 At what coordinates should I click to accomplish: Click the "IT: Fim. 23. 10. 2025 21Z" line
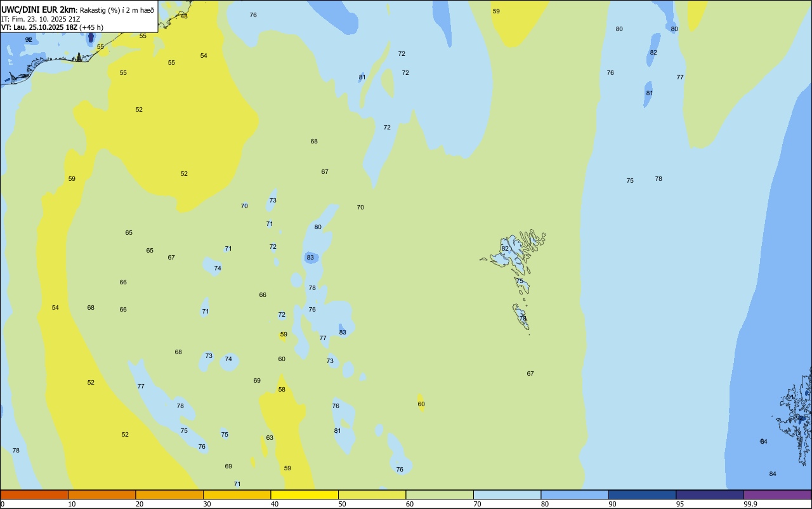[x=41, y=19]
